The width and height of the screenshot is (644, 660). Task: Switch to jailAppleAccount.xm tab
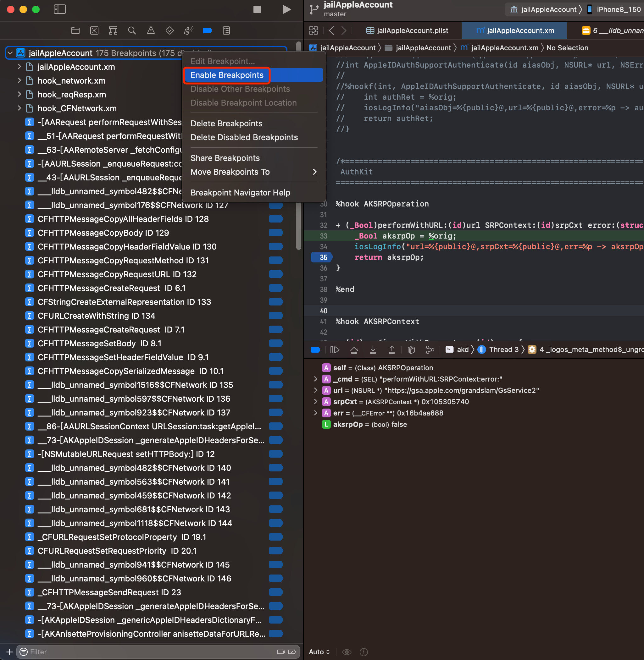click(515, 30)
